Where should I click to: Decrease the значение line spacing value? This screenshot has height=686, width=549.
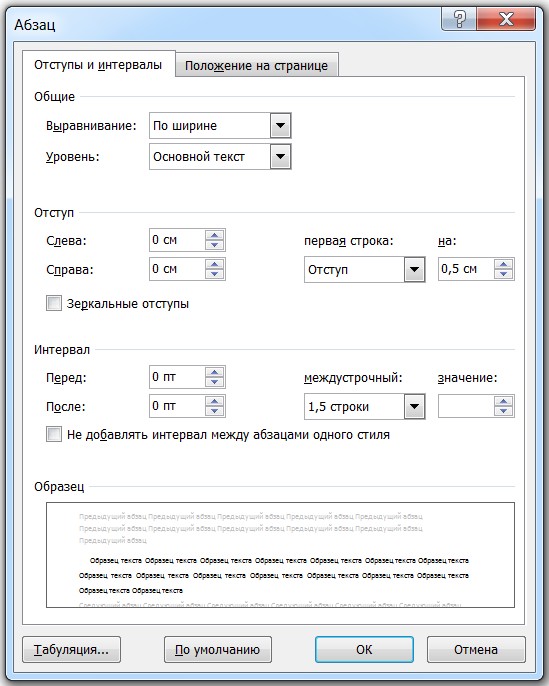[504, 411]
